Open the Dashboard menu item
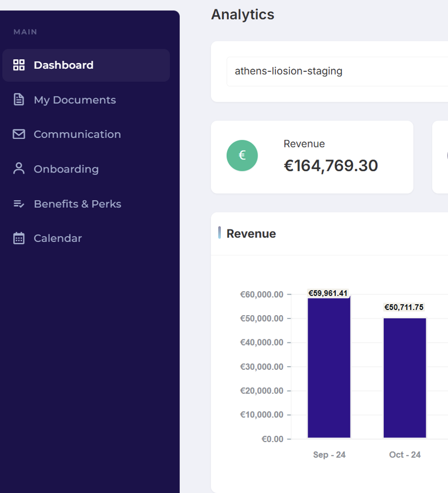Viewport: 448px width, 493px height. pos(86,65)
